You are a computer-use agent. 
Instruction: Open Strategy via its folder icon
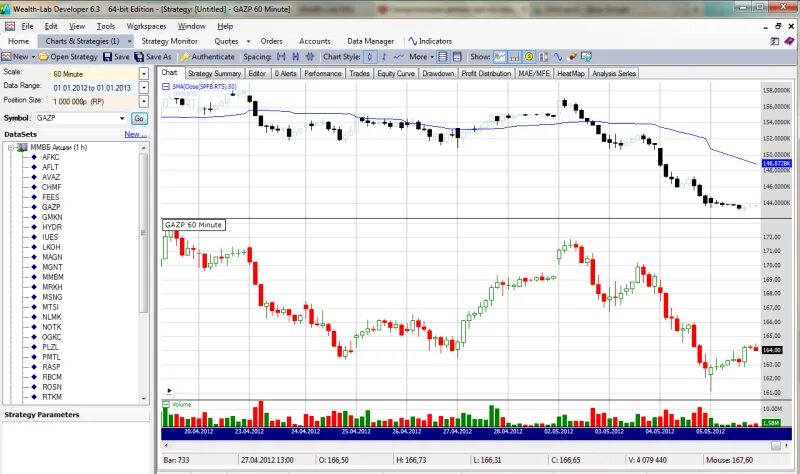(x=44, y=57)
